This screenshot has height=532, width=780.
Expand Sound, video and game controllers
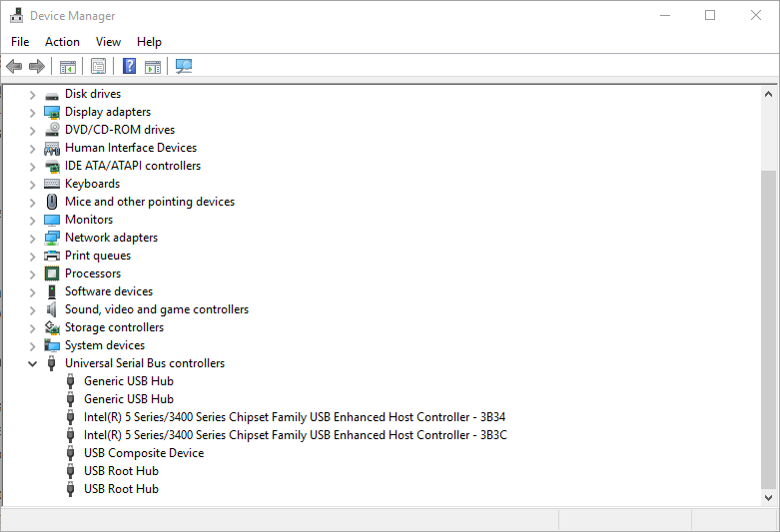(32, 310)
